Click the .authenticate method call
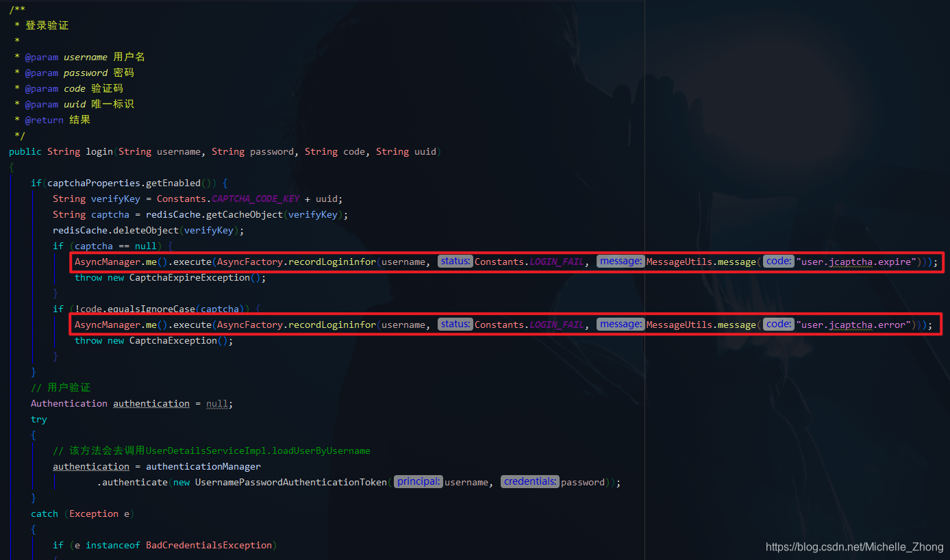Image resolution: width=950 pixels, height=560 pixels. pyautogui.click(x=132, y=482)
